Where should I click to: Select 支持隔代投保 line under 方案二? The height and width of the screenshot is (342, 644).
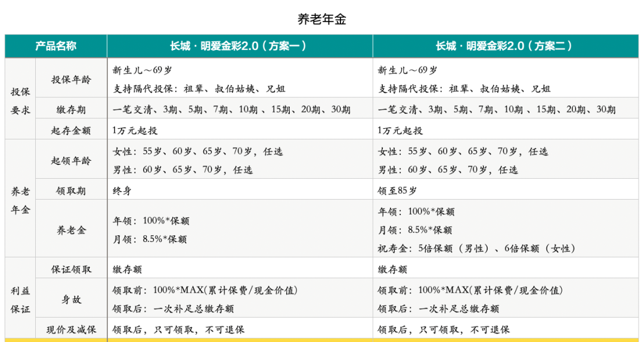(464, 89)
